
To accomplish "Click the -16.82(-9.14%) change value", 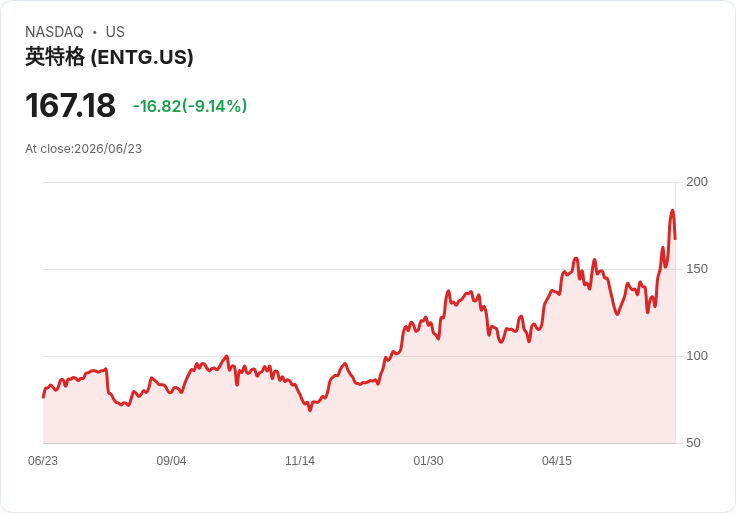I will (190, 106).
